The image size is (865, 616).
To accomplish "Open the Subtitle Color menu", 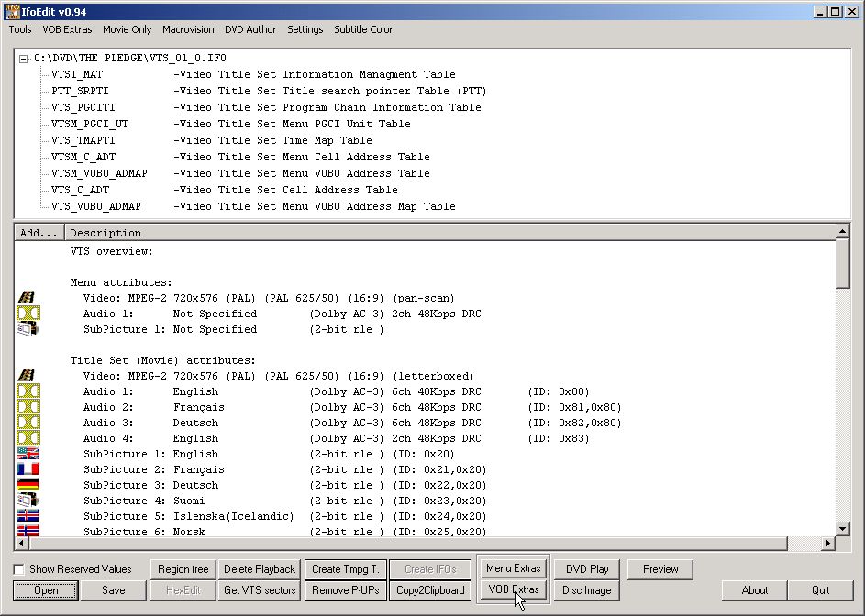I will [x=363, y=29].
